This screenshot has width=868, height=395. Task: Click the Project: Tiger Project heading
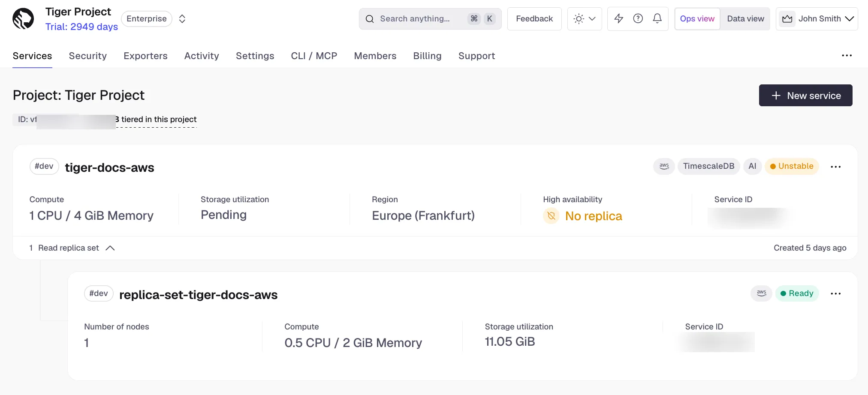[79, 95]
